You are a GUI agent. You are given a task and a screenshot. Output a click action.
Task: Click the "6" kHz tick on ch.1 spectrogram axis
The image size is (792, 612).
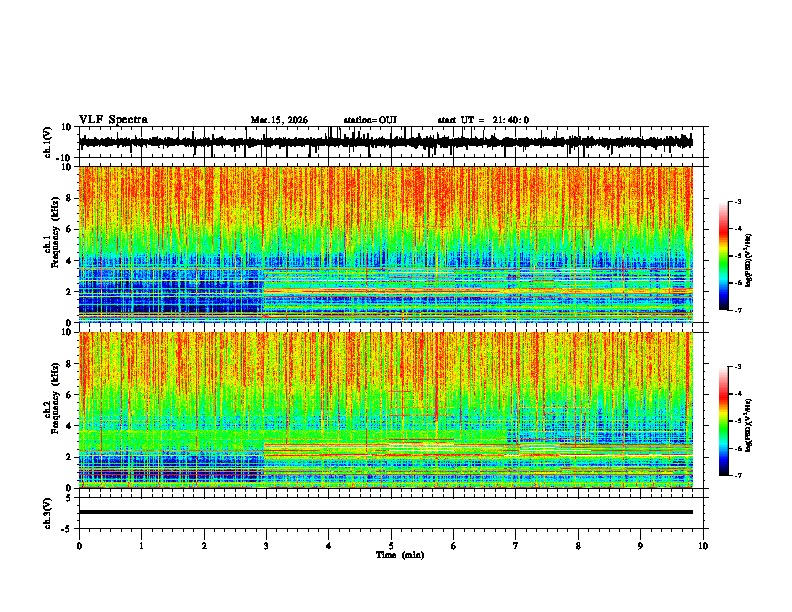click(70, 230)
